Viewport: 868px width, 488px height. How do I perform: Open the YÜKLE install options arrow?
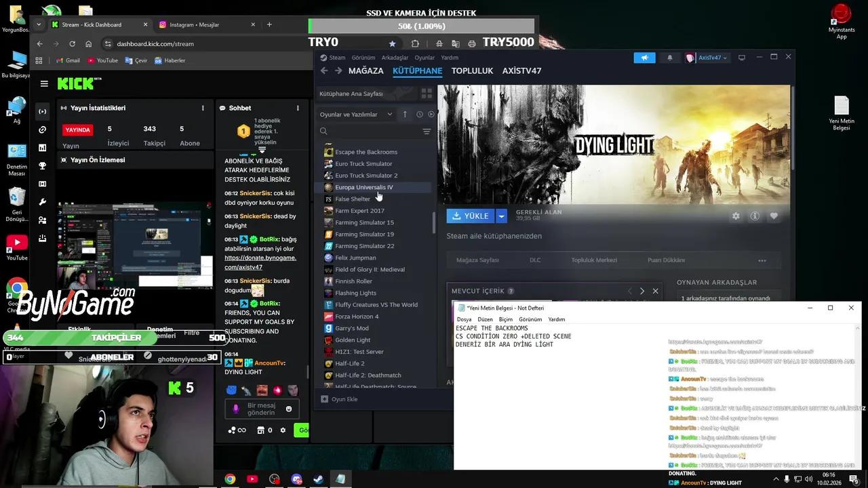pos(501,216)
